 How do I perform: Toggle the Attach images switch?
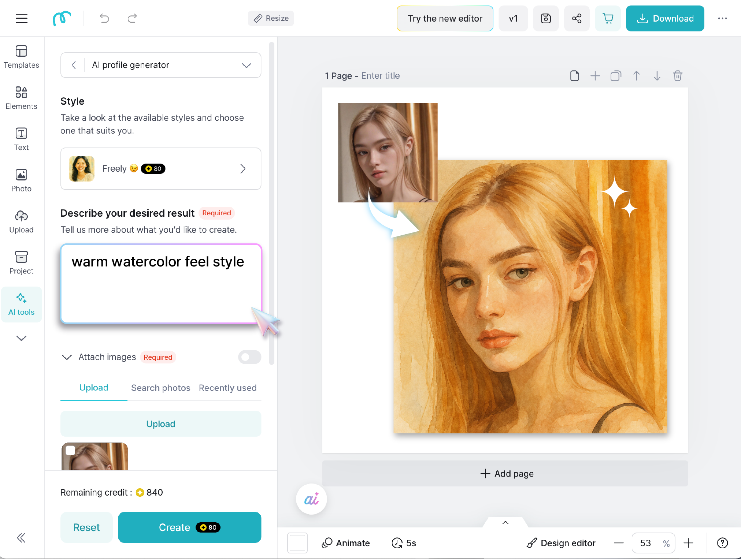tap(249, 357)
